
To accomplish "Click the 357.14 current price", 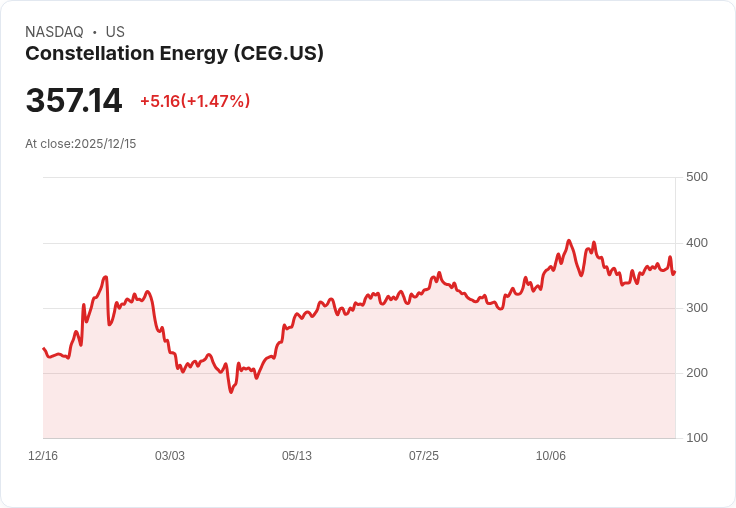I will 74,101.
